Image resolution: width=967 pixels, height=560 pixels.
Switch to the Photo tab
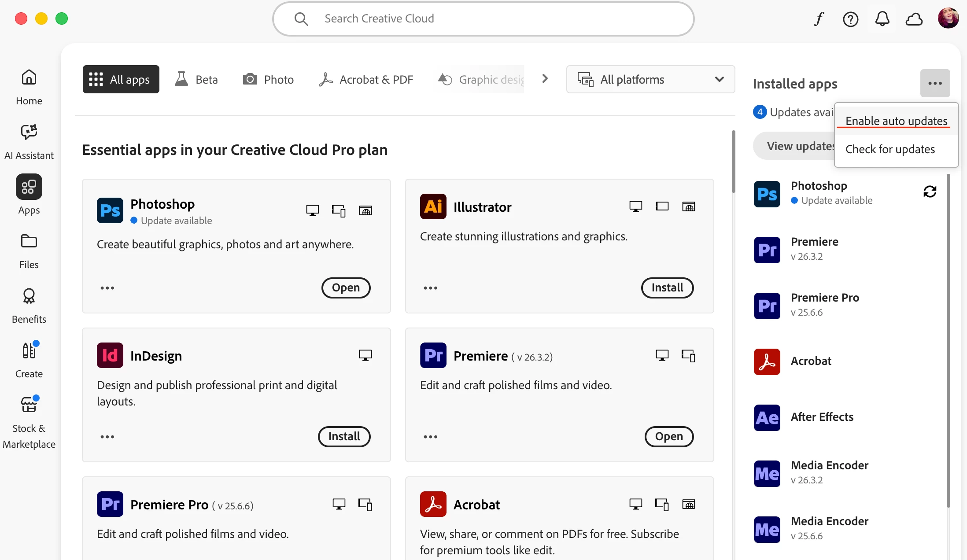tap(268, 79)
